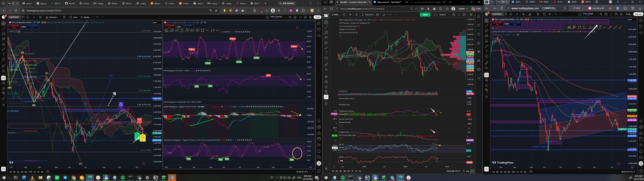
Task: Open IHSG symbol search in Stockbit
Action: point(335,15)
